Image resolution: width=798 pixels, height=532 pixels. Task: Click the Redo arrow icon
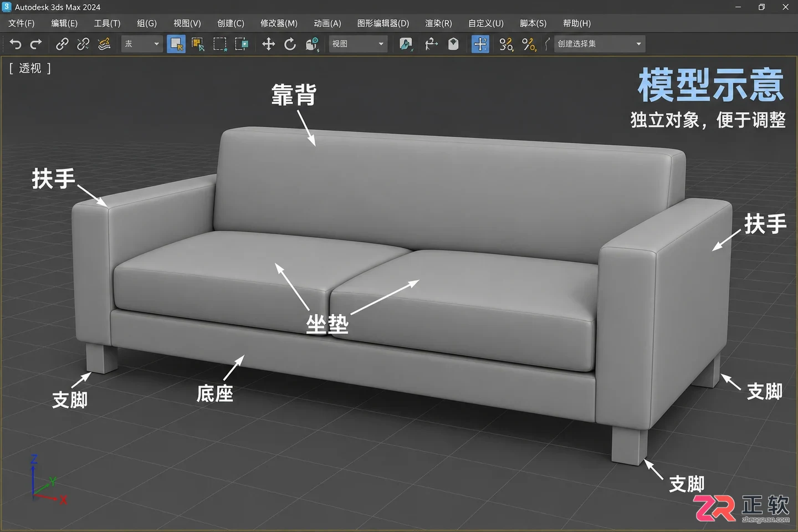click(36, 44)
